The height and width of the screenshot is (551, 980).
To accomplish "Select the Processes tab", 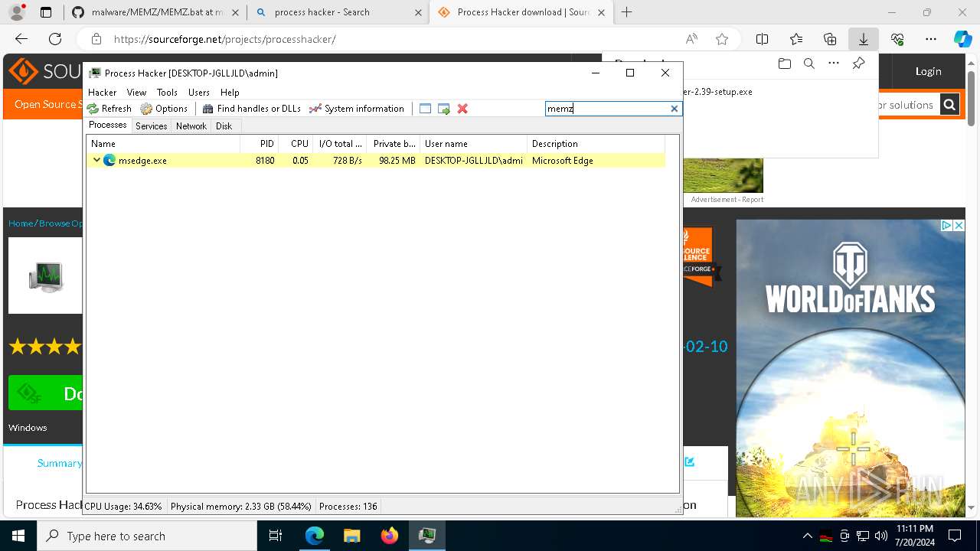I will pos(108,125).
